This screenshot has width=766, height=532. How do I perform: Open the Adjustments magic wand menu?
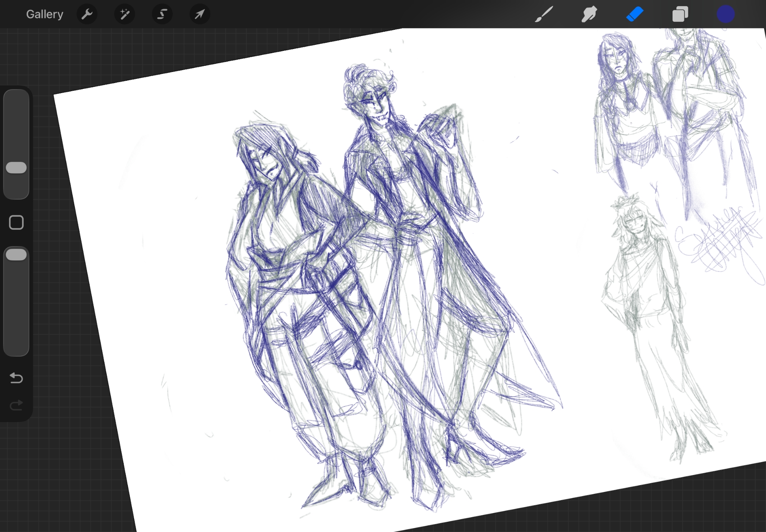pos(124,15)
